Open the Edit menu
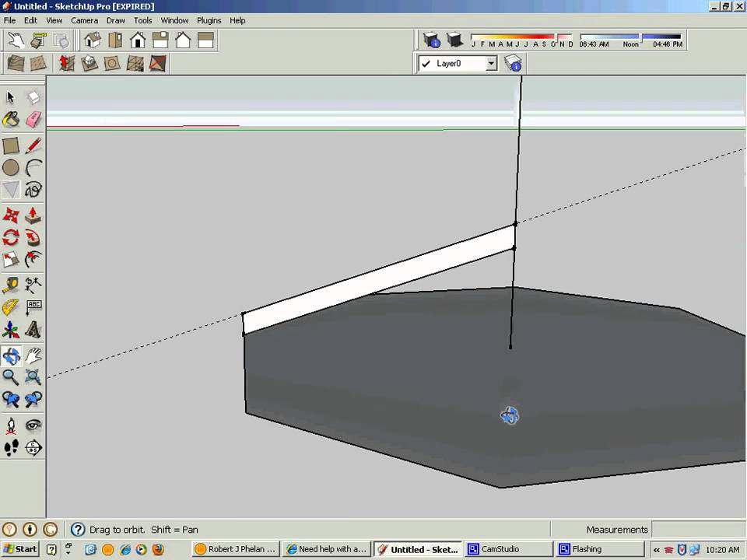This screenshot has height=560, width=747. point(30,20)
